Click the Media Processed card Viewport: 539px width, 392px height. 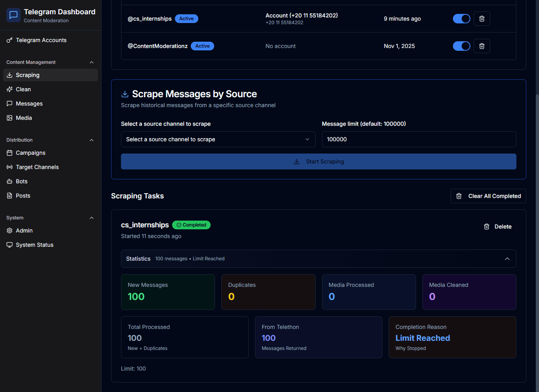click(369, 292)
